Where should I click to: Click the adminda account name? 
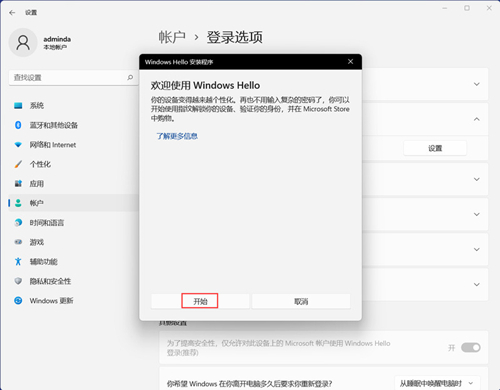[x=57, y=39]
